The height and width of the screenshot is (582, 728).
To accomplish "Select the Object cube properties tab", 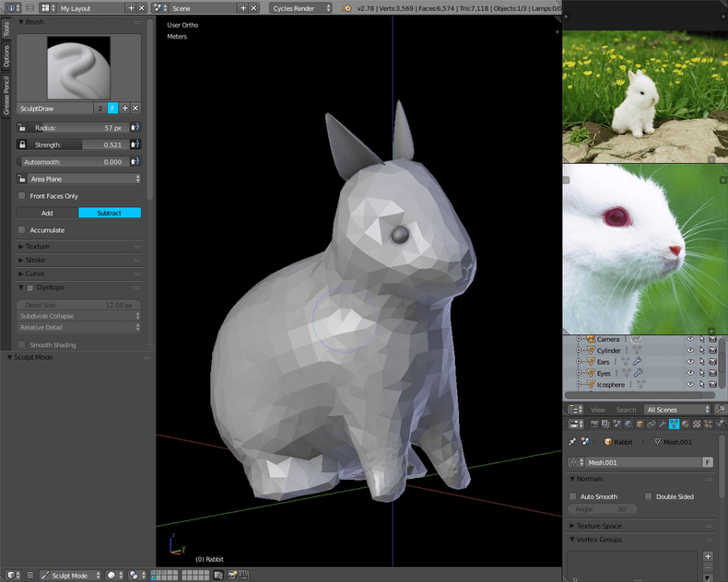I will point(639,424).
